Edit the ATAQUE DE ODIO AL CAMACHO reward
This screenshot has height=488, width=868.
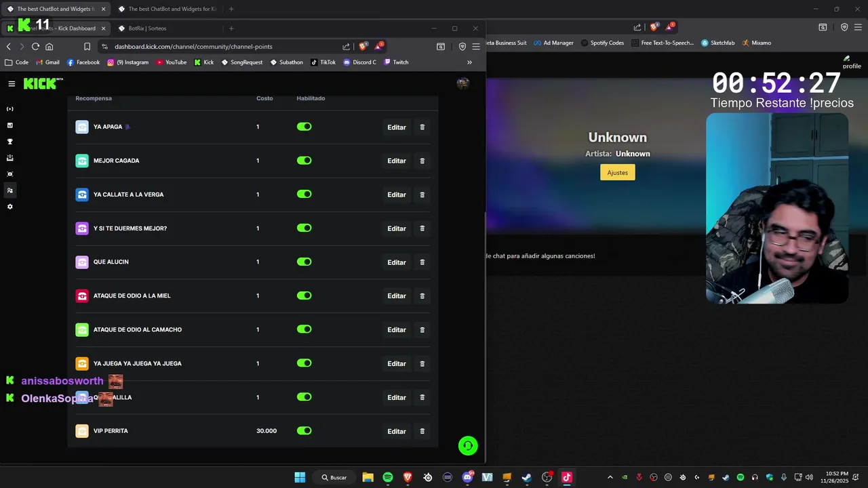click(x=397, y=330)
